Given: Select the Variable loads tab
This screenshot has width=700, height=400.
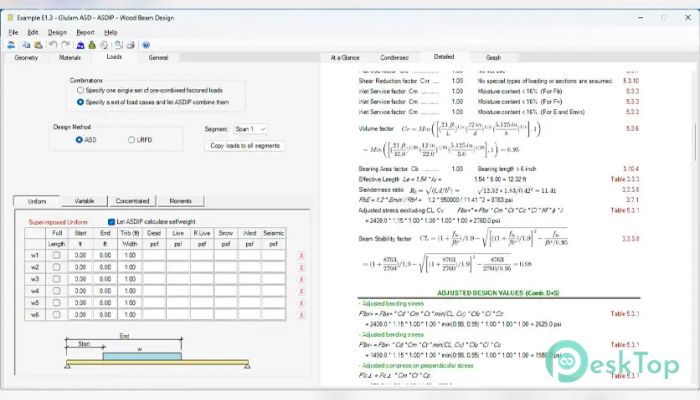Looking at the screenshot, I should point(84,201).
